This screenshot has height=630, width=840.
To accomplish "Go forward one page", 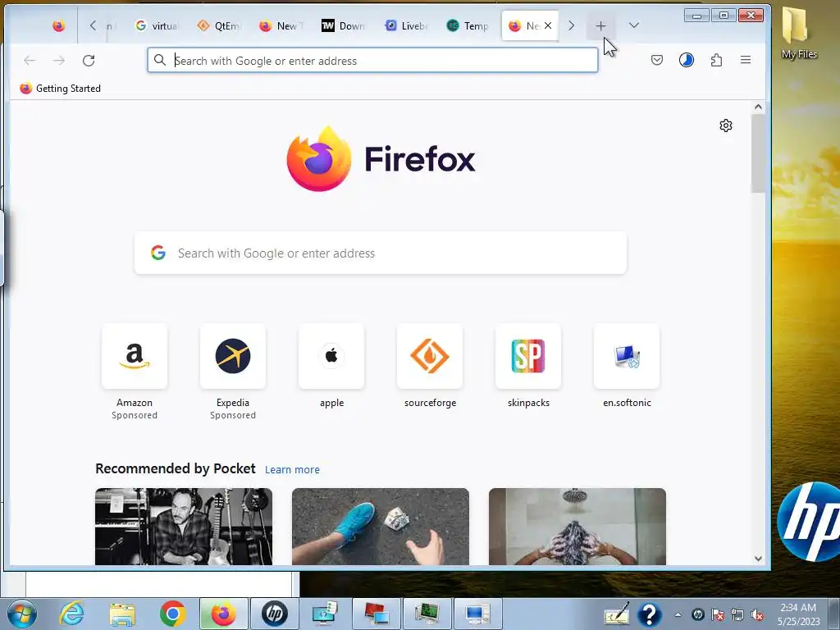I will tap(59, 61).
